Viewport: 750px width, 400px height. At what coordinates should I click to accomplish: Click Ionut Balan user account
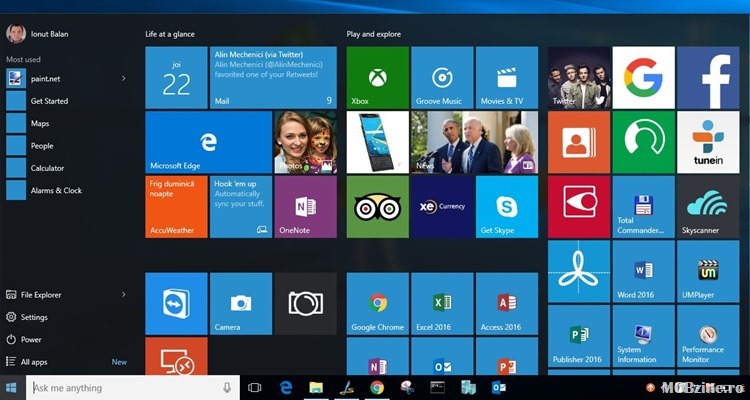pyautogui.click(x=40, y=34)
